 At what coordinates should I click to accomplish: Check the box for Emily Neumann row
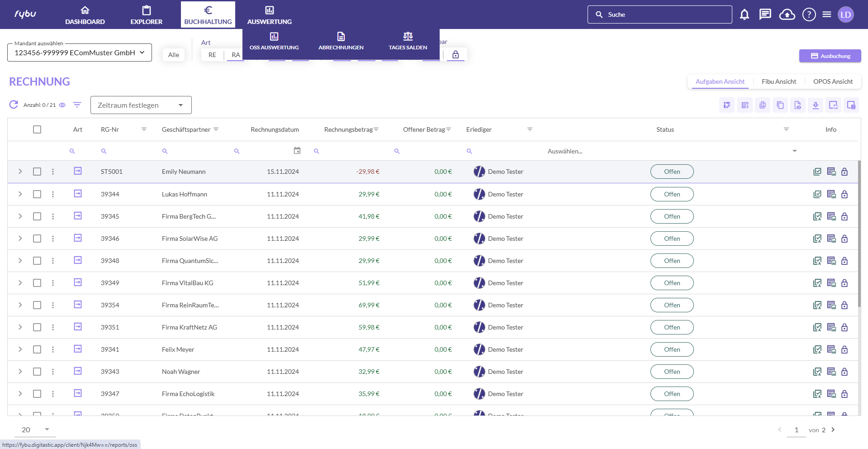(37, 172)
